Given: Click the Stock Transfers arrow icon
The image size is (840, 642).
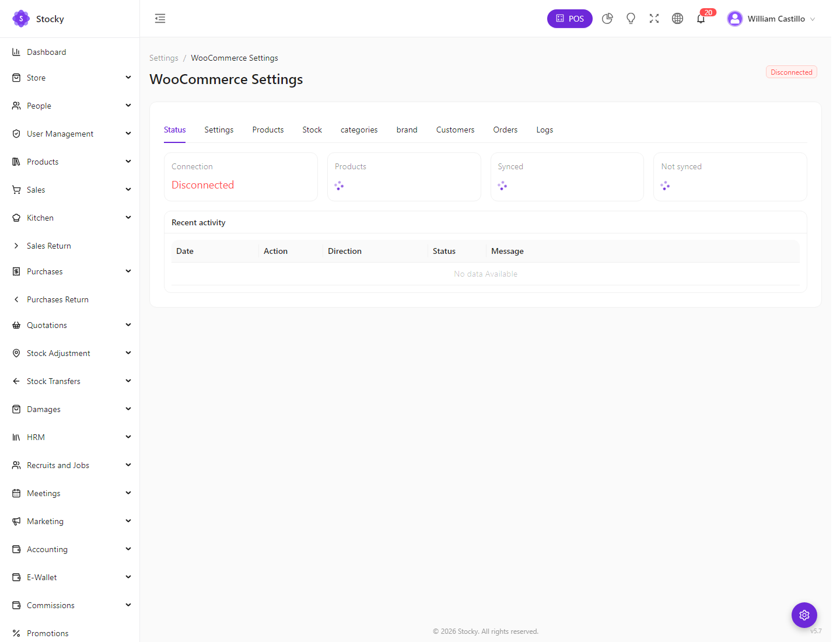Looking at the screenshot, I should pos(16,381).
